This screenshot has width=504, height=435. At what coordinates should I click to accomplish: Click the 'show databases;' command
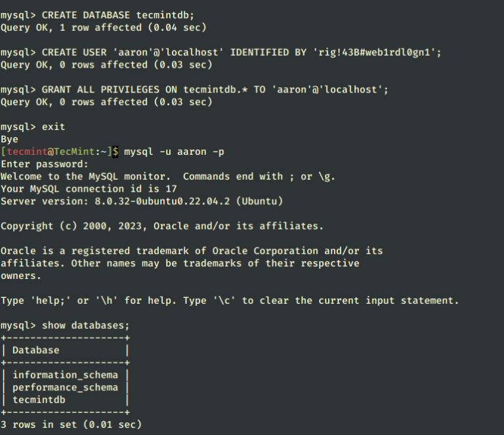86,325
